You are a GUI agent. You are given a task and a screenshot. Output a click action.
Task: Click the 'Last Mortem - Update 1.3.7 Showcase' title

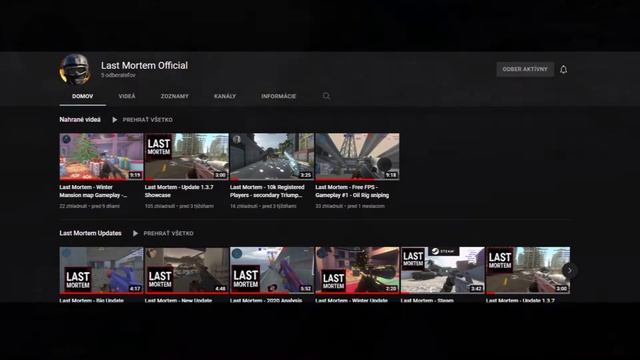(x=179, y=191)
